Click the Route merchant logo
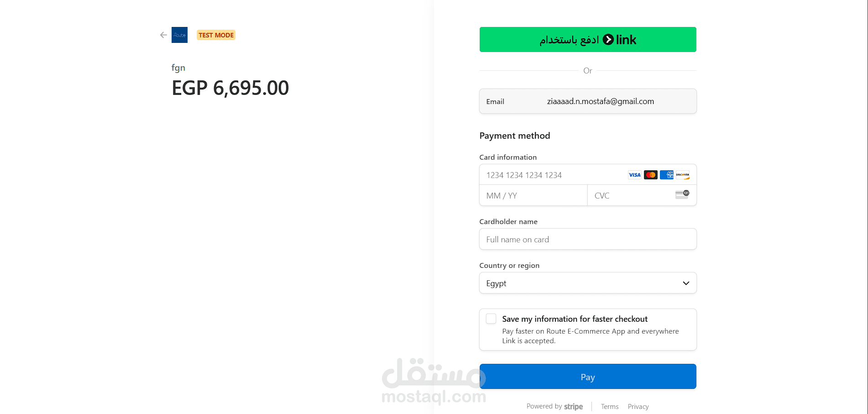This screenshot has width=868, height=414. pos(179,35)
